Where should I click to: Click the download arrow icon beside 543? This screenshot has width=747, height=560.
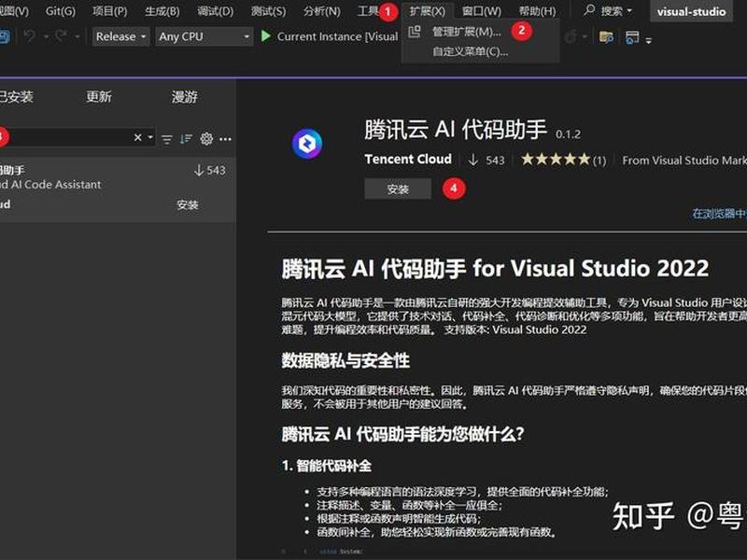click(x=473, y=160)
